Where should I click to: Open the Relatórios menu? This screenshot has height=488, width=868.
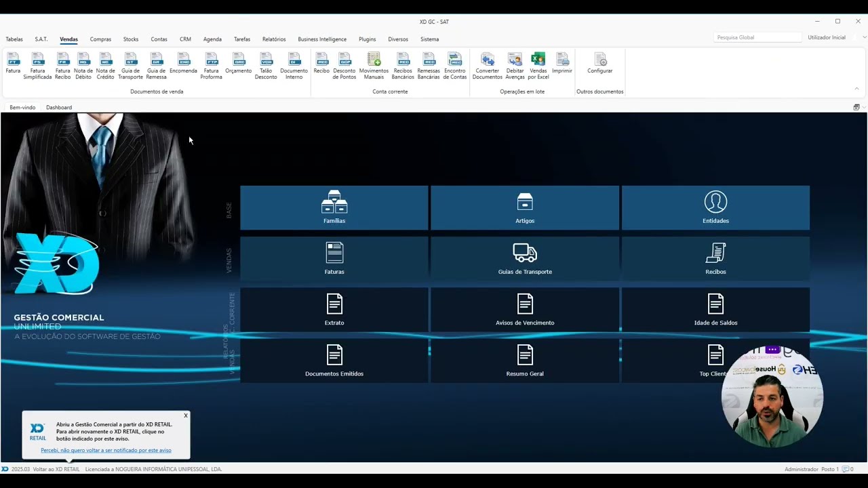pyautogui.click(x=274, y=39)
